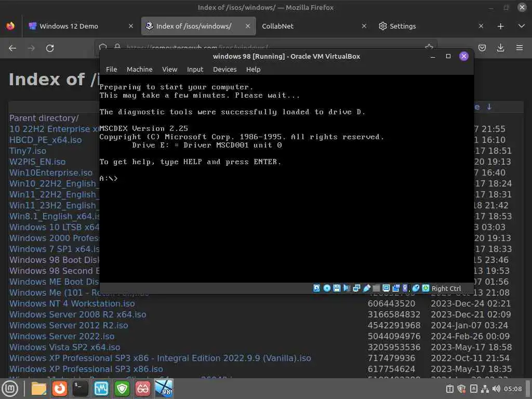The image size is (532, 399).
Task: Open the Windows NT 4 Workstation.iso link
Action: click(x=72, y=303)
